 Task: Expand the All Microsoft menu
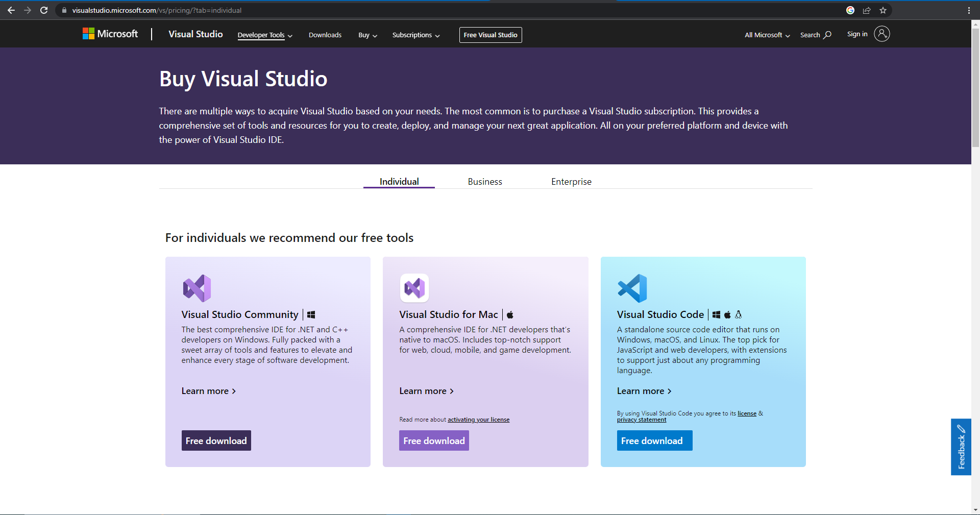point(767,35)
